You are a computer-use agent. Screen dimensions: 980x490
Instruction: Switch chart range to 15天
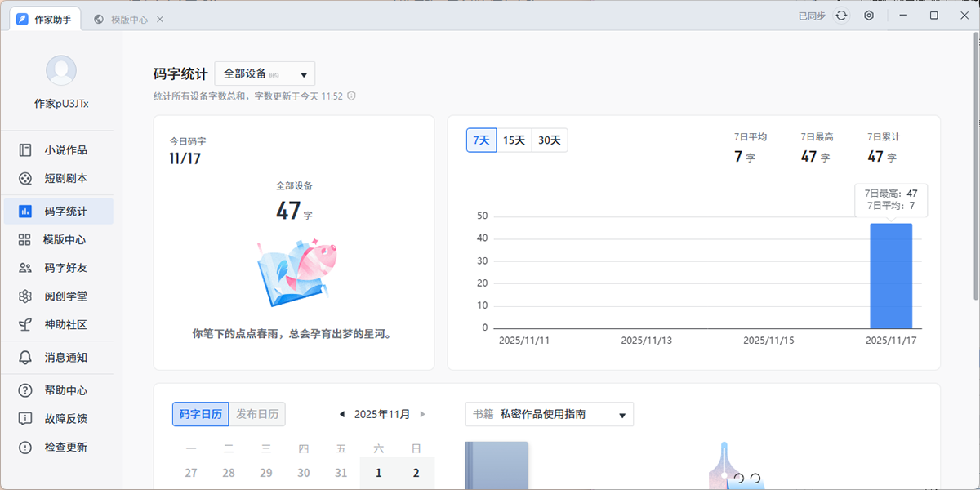514,140
